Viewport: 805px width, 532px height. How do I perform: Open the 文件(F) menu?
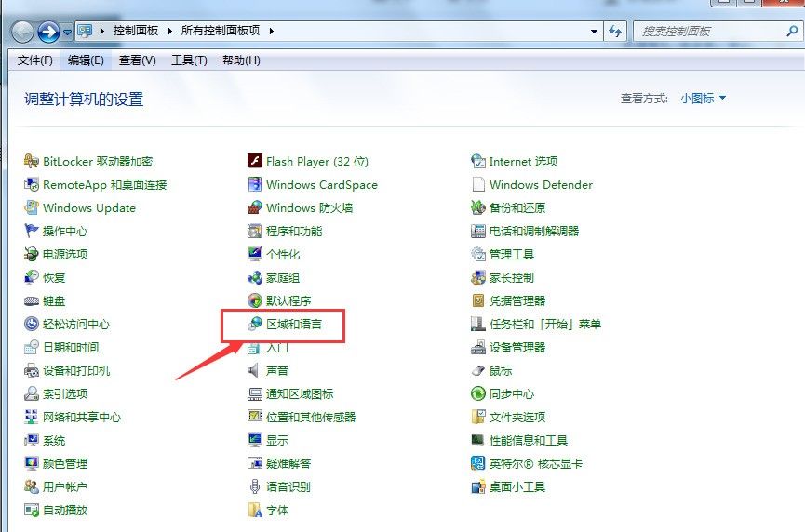[35, 60]
